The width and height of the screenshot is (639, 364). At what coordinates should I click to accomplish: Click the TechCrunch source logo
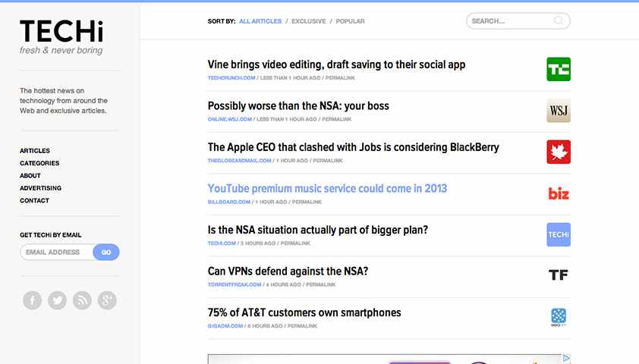pyautogui.click(x=559, y=70)
